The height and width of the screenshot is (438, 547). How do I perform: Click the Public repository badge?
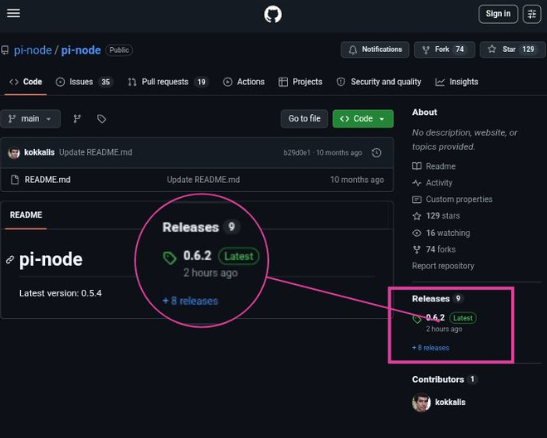(x=119, y=50)
